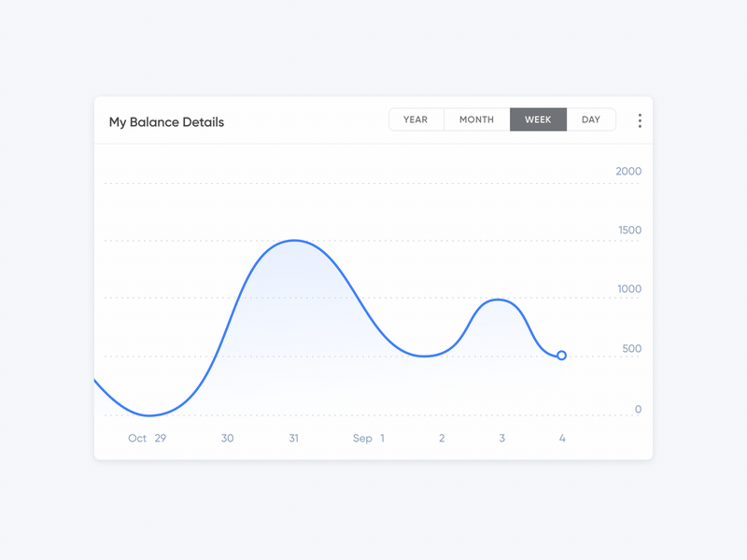Select the WEEK view
747x560 pixels.
pyautogui.click(x=538, y=119)
